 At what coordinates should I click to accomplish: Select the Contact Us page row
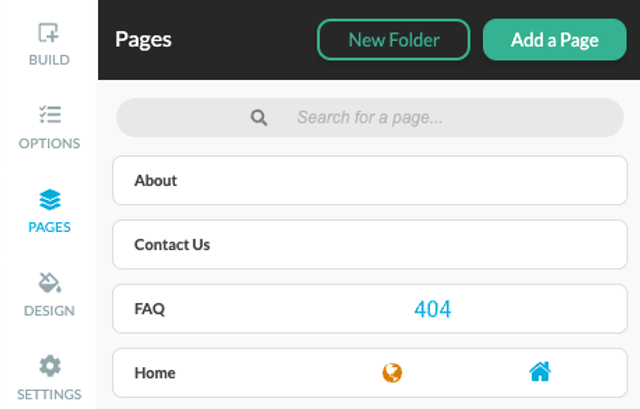pyautogui.click(x=370, y=245)
